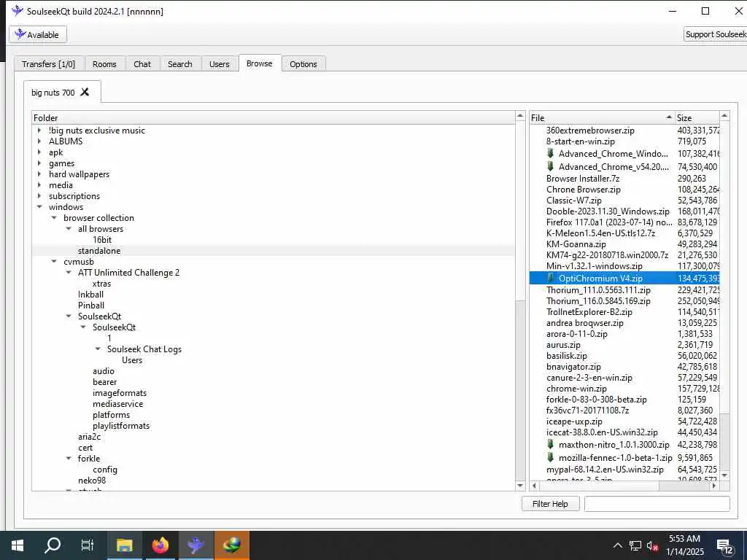Viewport: 747px width, 560px height.
Task: Click download icon beside OptiChromium V4.zip
Action: 551,278
